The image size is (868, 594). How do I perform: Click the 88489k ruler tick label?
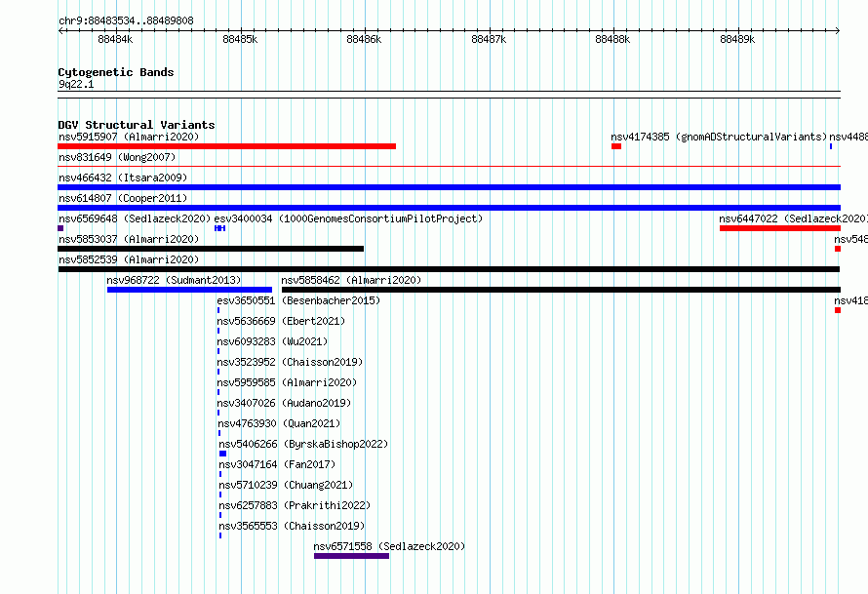click(x=736, y=39)
